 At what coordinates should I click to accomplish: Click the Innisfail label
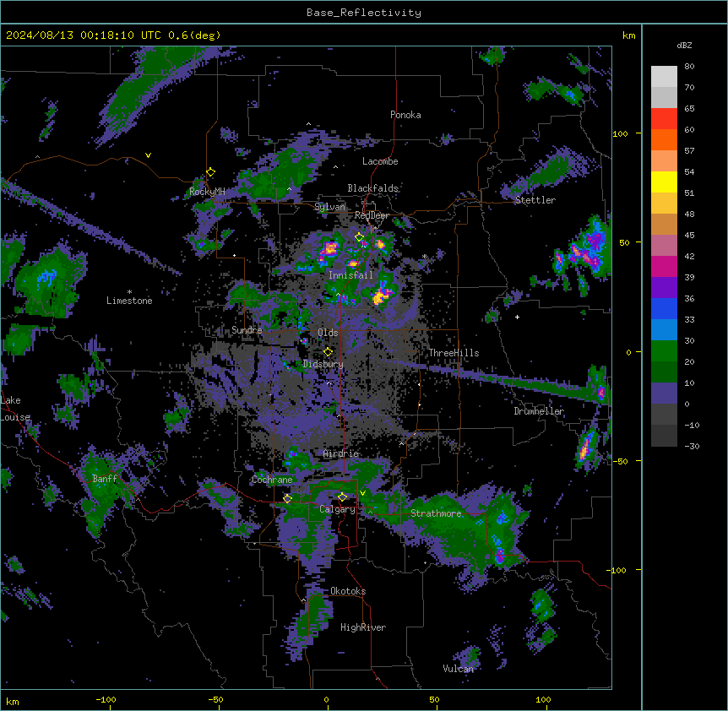[350, 275]
